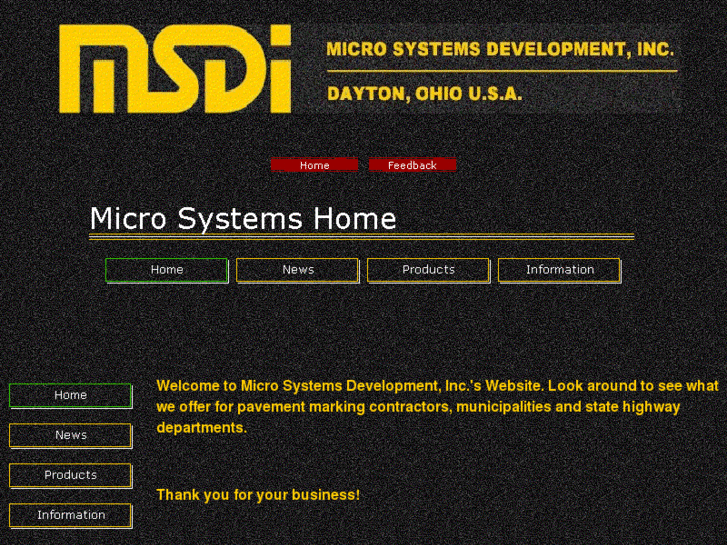Click the welcome paragraph starting "Welcome to Micro Systems"
Image resolution: width=727 pixels, height=545 pixels.
click(437, 406)
